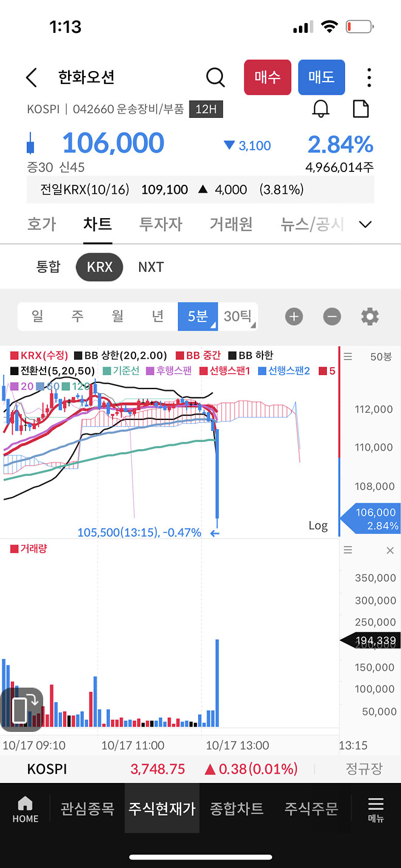The width and height of the screenshot is (401, 868).
Task: Expand hidden tabs with the chevron arrow
Action: coord(365,224)
